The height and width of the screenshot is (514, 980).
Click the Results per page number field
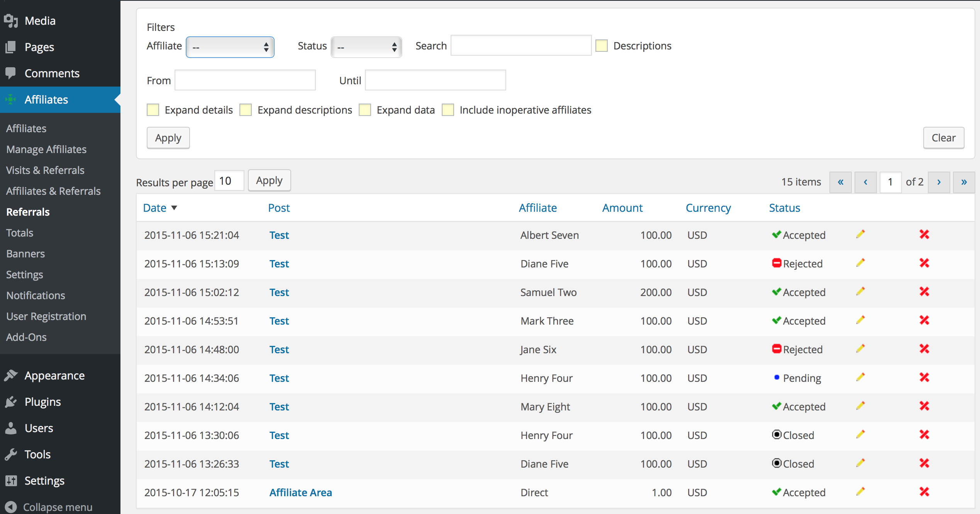(229, 181)
